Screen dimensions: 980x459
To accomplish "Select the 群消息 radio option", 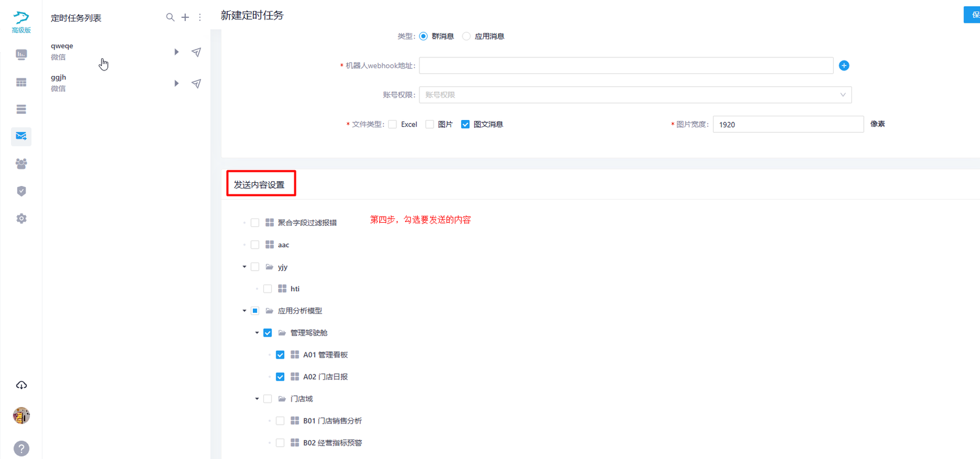I will (423, 36).
